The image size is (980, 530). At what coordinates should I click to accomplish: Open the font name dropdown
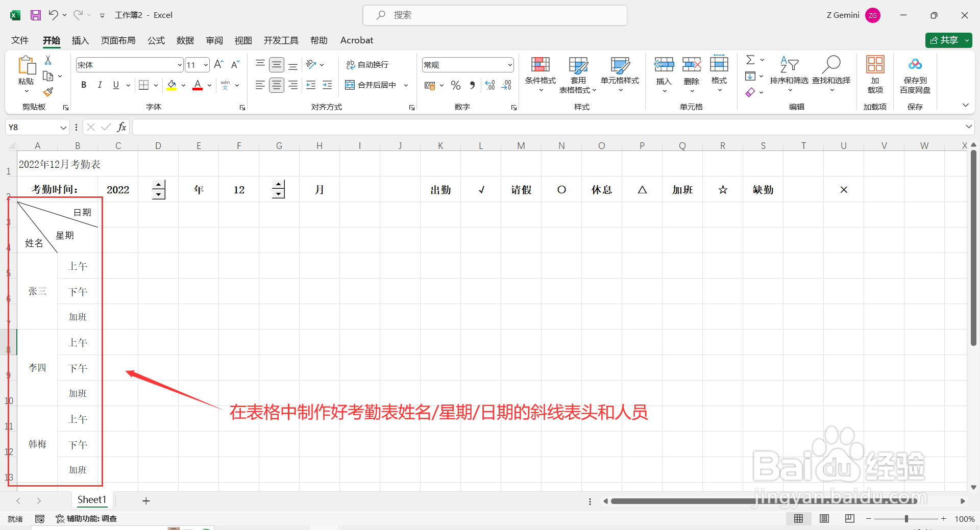(179, 64)
